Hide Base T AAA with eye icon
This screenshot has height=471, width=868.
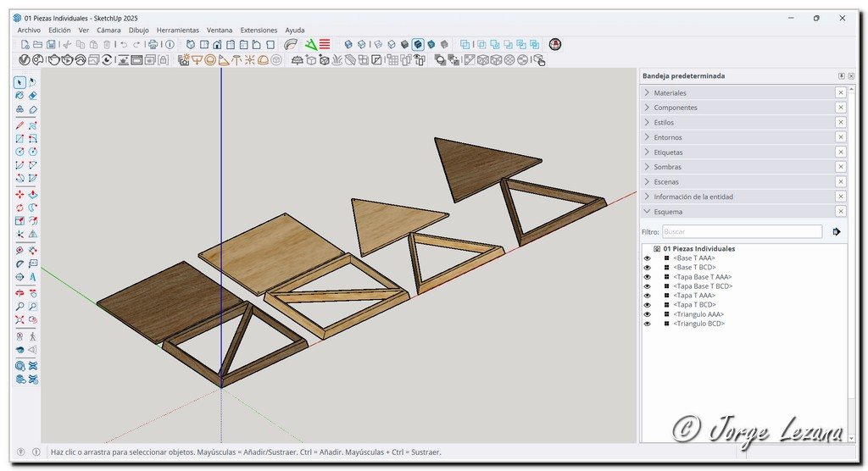pyautogui.click(x=648, y=258)
